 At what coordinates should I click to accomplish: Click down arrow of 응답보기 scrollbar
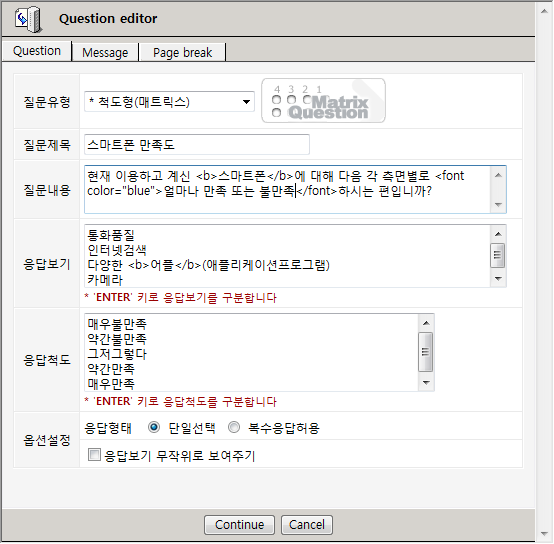[x=498, y=279]
